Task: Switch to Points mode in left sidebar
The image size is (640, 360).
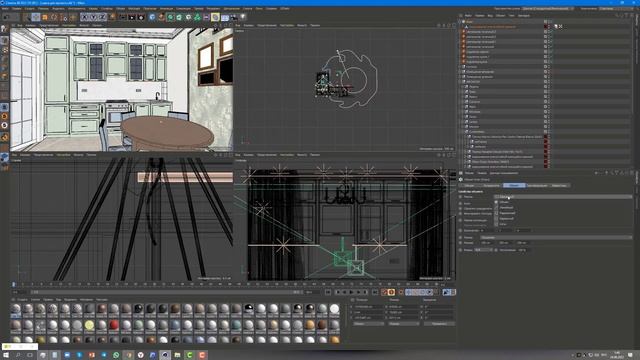Action: [4, 59]
